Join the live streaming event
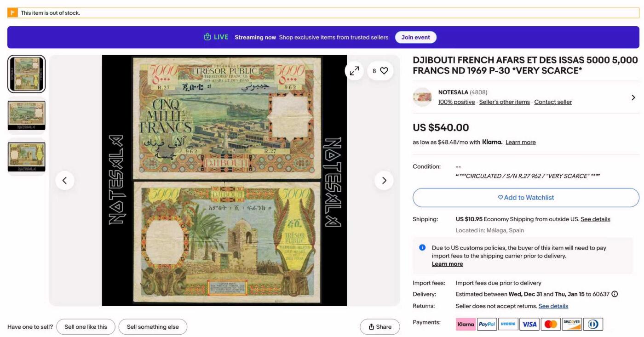The width and height of the screenshot is (644, 337). [416, 37]
